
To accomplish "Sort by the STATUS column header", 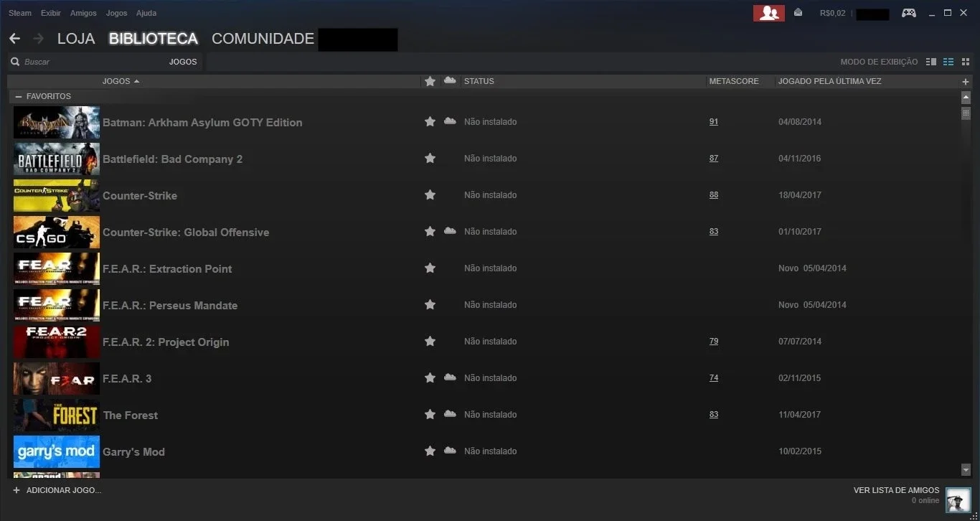I will [479, 81].
